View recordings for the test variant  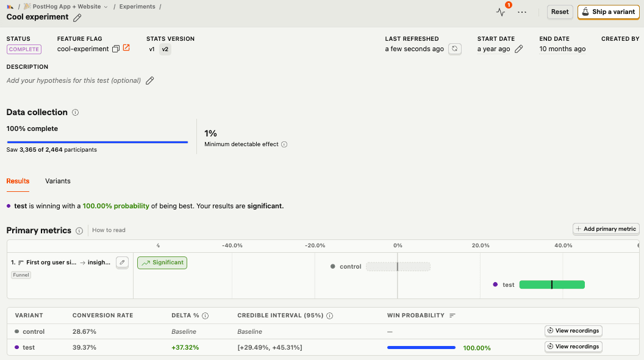(x=573, y=347)
